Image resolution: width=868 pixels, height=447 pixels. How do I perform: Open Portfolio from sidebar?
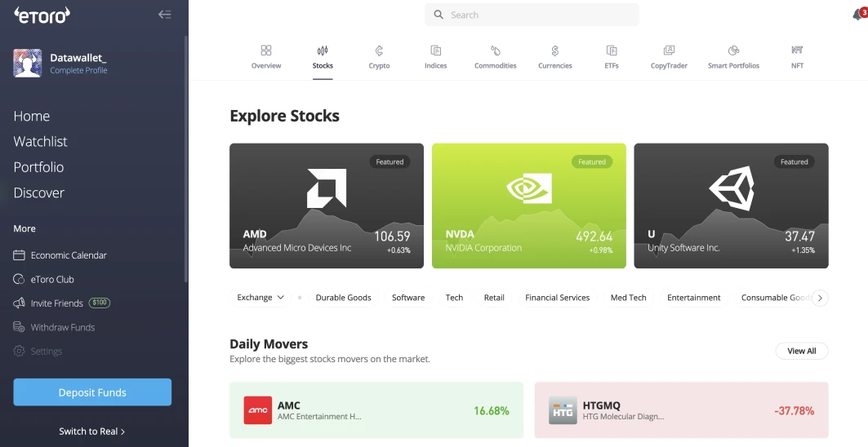(38, 166)
